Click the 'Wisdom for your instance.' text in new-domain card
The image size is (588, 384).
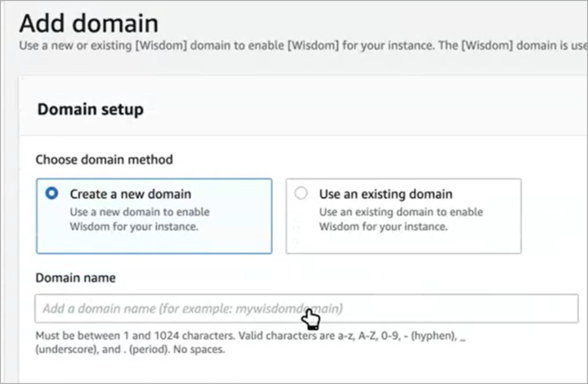pyautogui.click(x=133, y=227)
